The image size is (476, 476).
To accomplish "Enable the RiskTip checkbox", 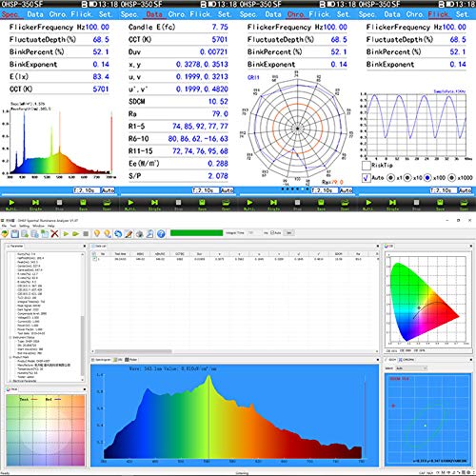I will coord(367,166).
